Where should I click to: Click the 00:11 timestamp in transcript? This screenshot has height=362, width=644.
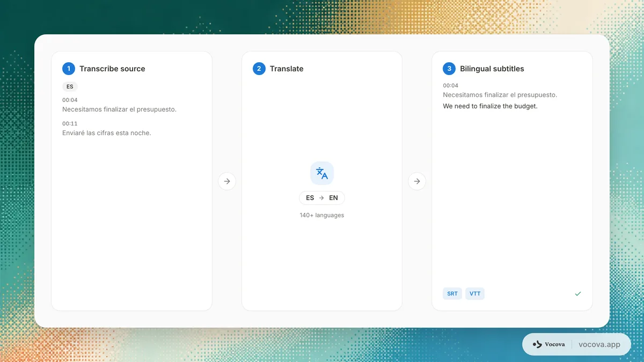pyautogui.click(x=70, y=123)
